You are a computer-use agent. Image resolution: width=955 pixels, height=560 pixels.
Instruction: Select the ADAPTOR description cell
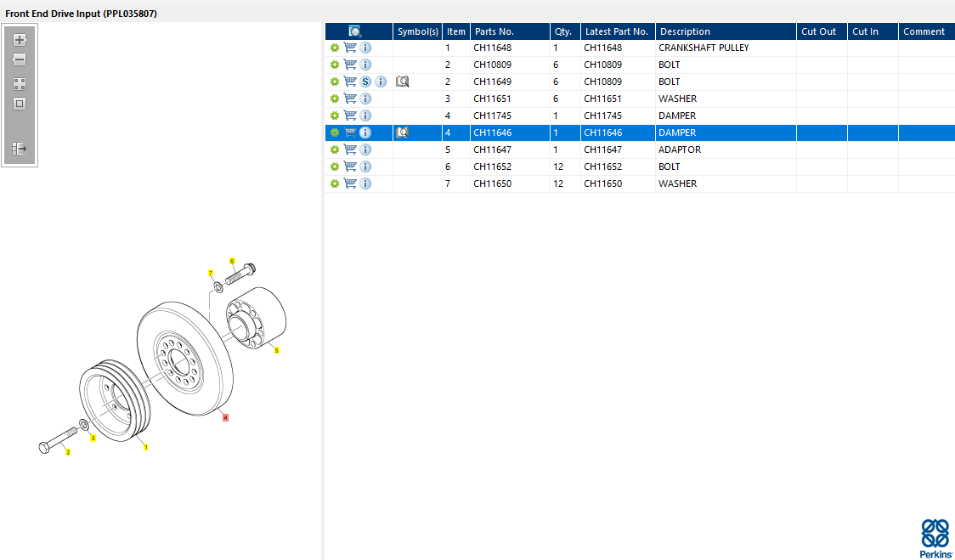726,150
